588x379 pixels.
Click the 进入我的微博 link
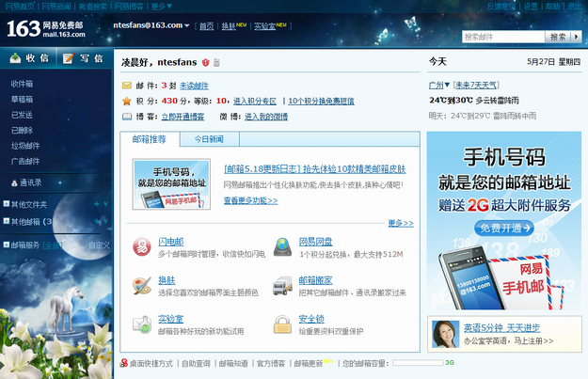pos(266,117)
